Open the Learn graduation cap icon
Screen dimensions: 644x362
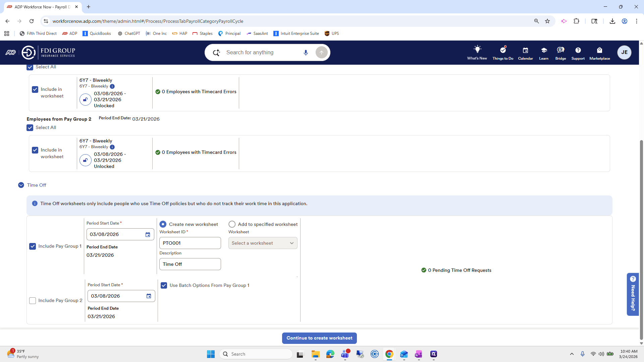(544, 53)
